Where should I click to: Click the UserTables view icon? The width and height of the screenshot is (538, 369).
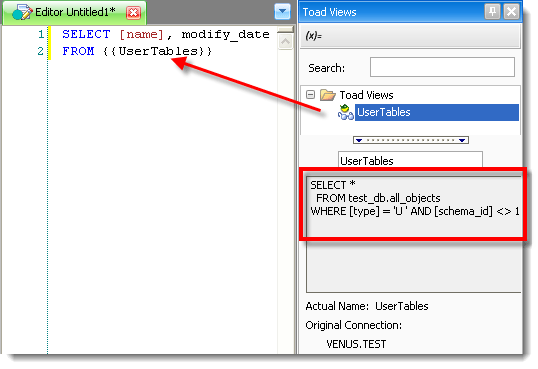346,112
